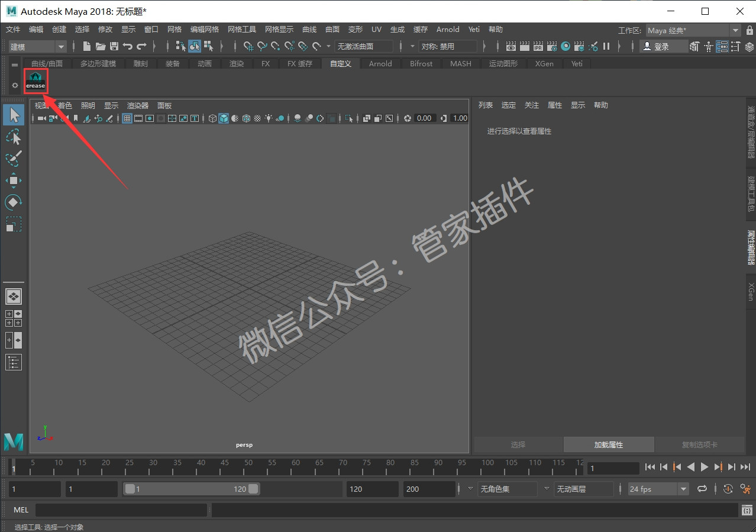
Task: Click the 加载属性 button
Action: 609,444
